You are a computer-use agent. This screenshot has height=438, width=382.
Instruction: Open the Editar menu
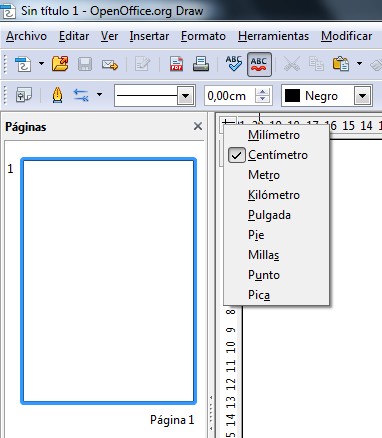point(74,36)
